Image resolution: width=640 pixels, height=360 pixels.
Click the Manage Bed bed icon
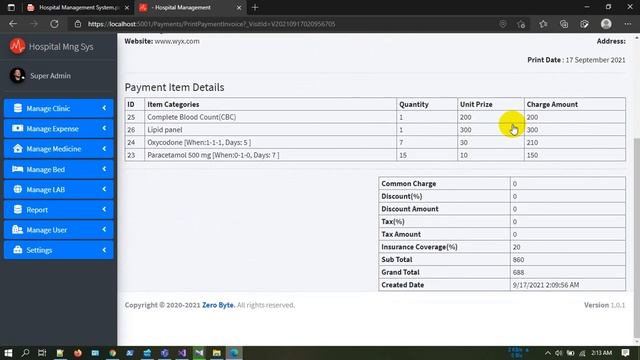[x=18, y=169]
